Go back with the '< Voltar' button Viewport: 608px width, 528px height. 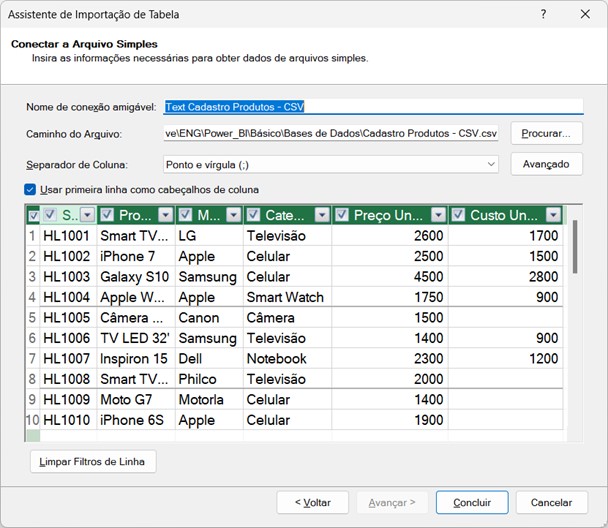[313, 503]
